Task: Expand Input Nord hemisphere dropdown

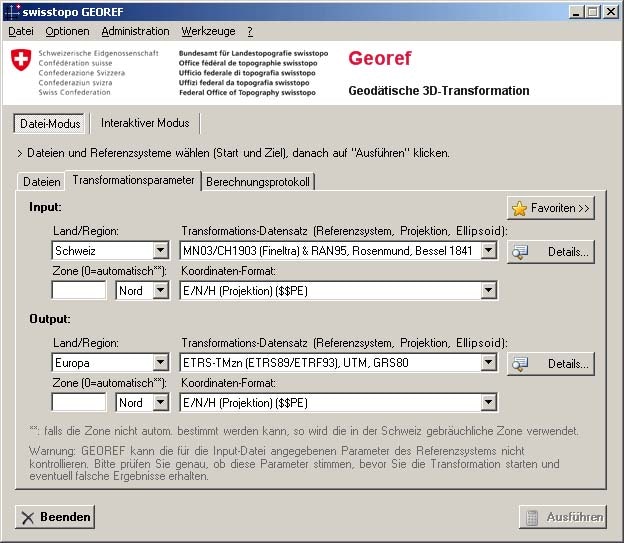Action: tap(160, 290)
